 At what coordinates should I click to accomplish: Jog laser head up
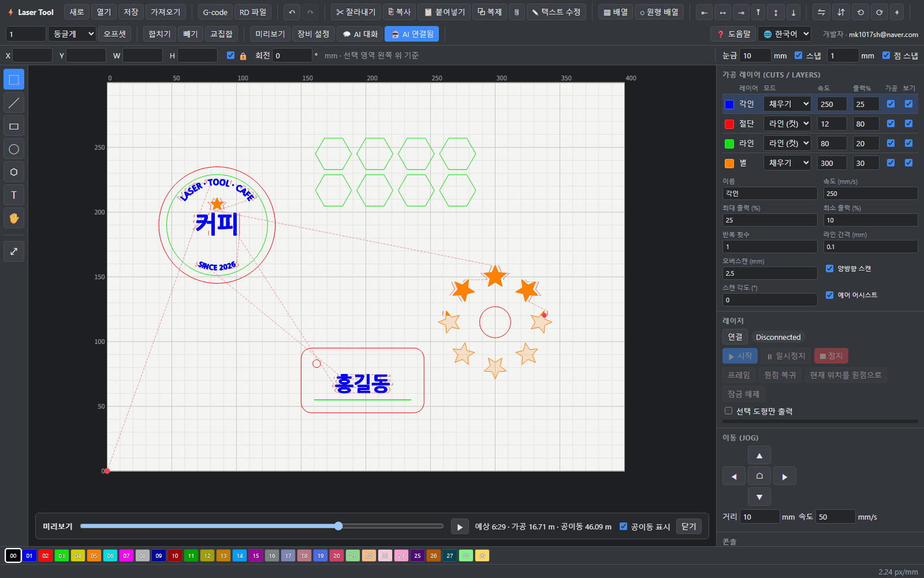(x=759, y=455)
